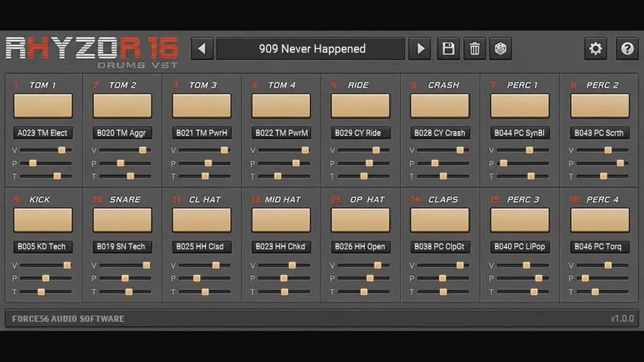This screenshot has width=644, height=362.
Task: Open the 'B029 CY Ride' sample selector
Action: (361, 133)
